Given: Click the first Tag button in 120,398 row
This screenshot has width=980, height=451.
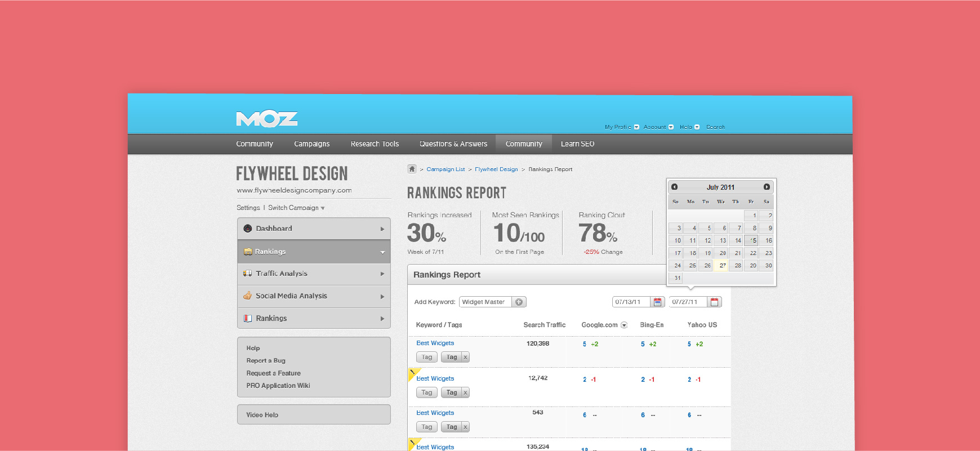Looking at the screenshot, I should [x=427, y=357].
